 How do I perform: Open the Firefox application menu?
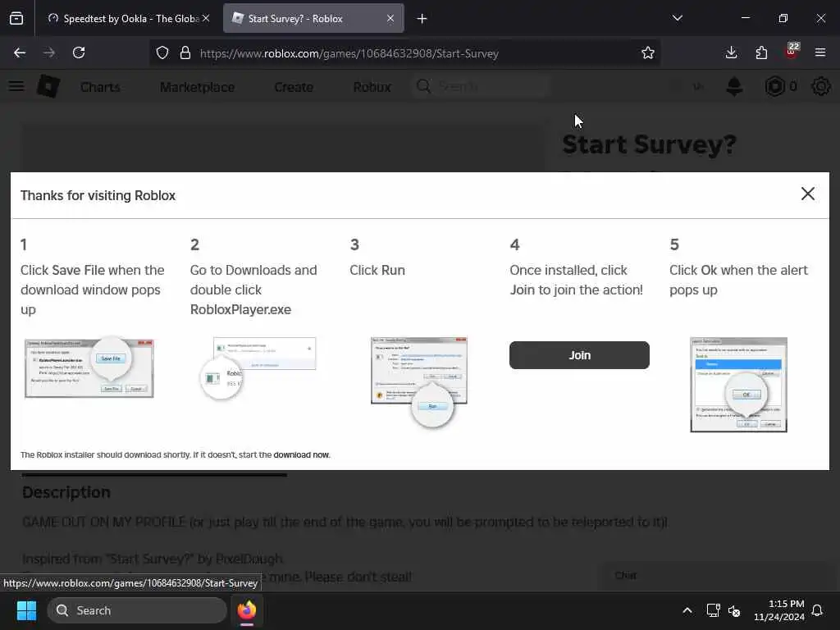click(820, 52)
